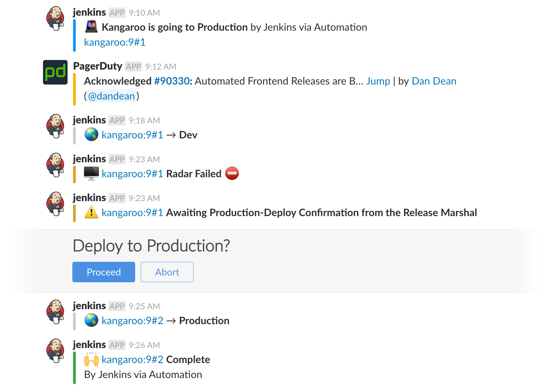Click the PagerDuty app logo avatar

point(55,72)
